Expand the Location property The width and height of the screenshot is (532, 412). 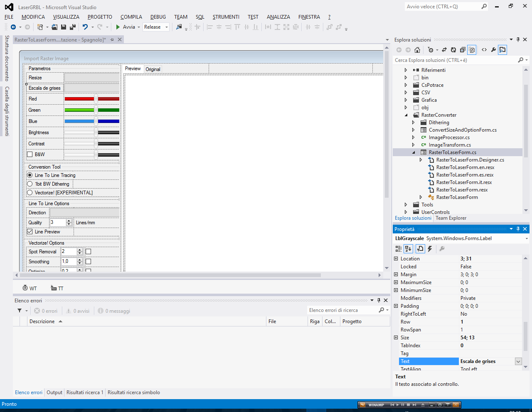pos(396,259)
